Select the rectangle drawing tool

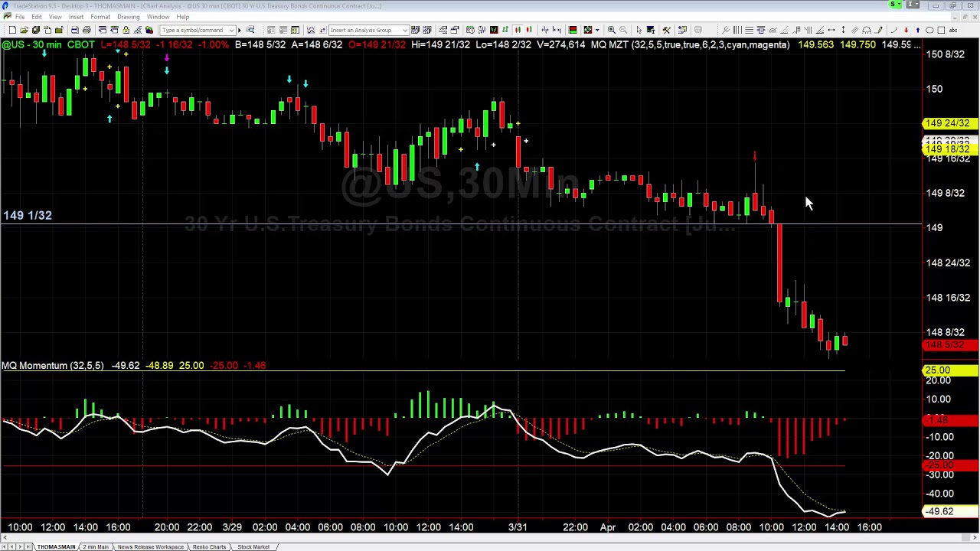941,30
